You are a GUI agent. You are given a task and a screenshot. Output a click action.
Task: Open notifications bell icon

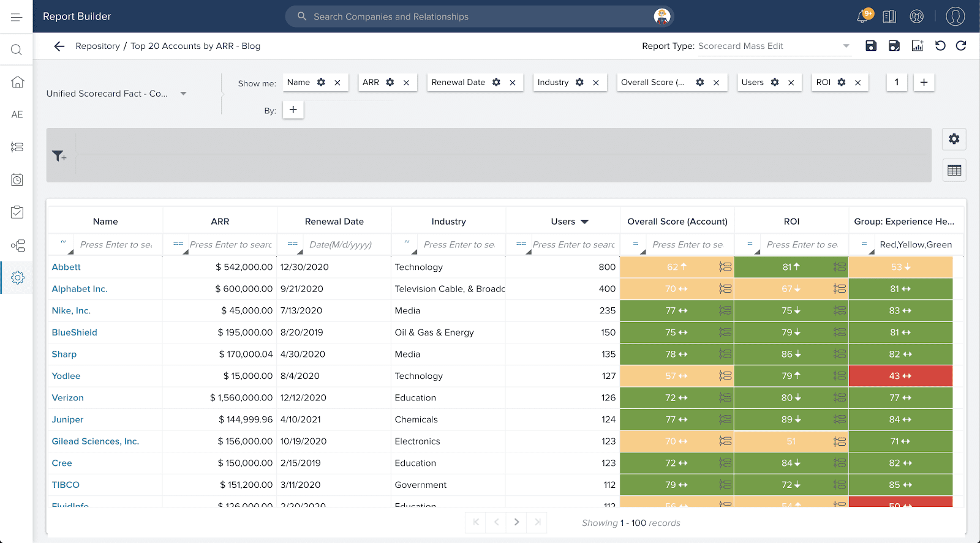point(862,17)
